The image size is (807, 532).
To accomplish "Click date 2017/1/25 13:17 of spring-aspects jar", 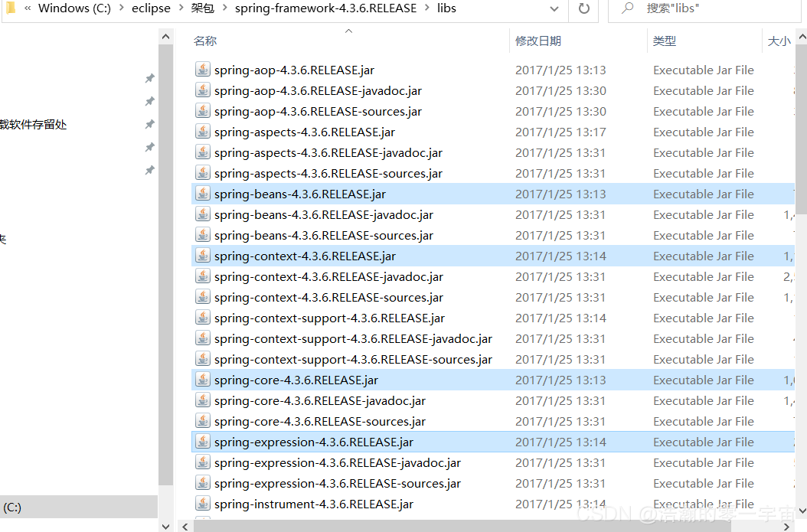I will pos(560,132).
